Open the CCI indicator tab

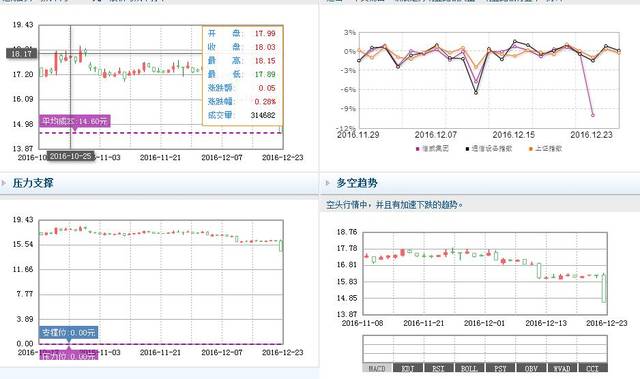(x=593, y=368)
